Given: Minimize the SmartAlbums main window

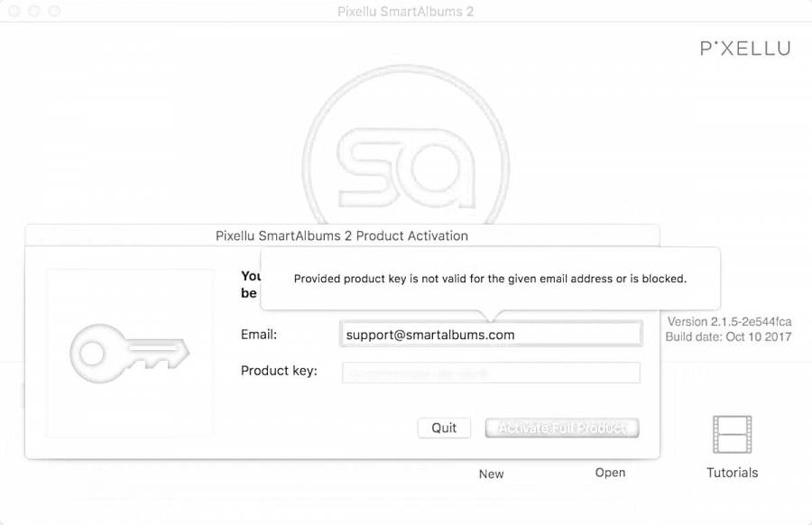Looking at the screenshot, I should coord(35,12).
